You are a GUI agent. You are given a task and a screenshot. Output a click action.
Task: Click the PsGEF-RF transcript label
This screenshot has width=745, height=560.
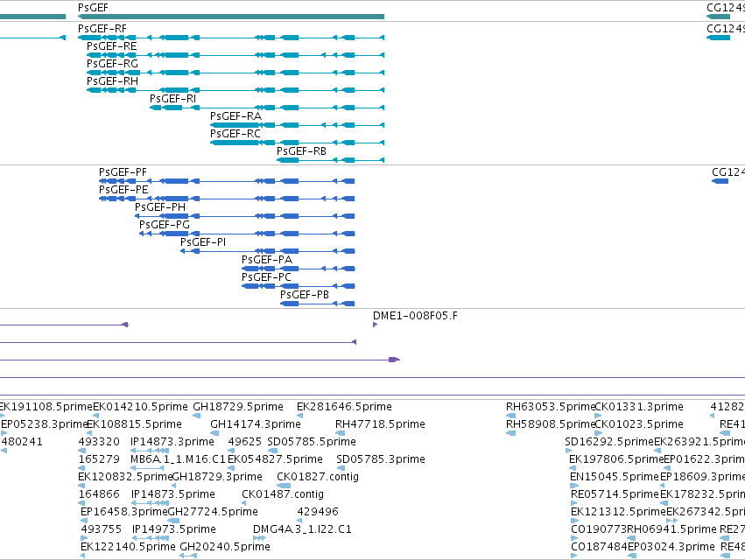[102, 29]
